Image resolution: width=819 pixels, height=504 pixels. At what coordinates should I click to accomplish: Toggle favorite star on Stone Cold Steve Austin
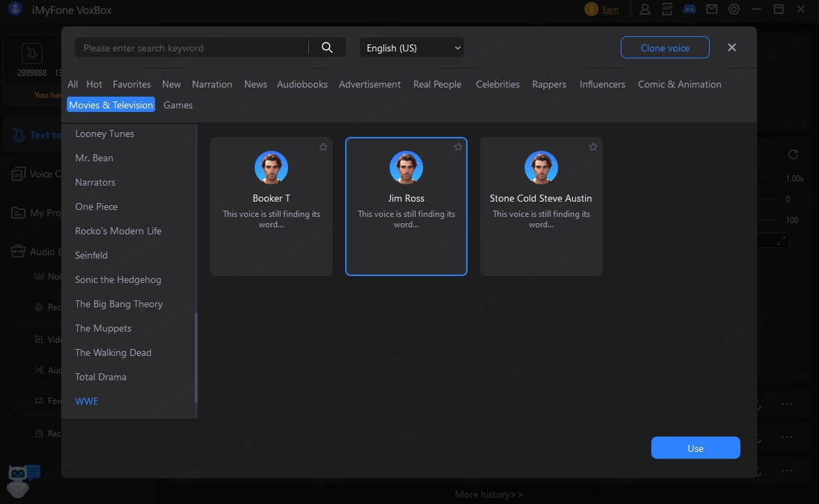click(593, 147)
